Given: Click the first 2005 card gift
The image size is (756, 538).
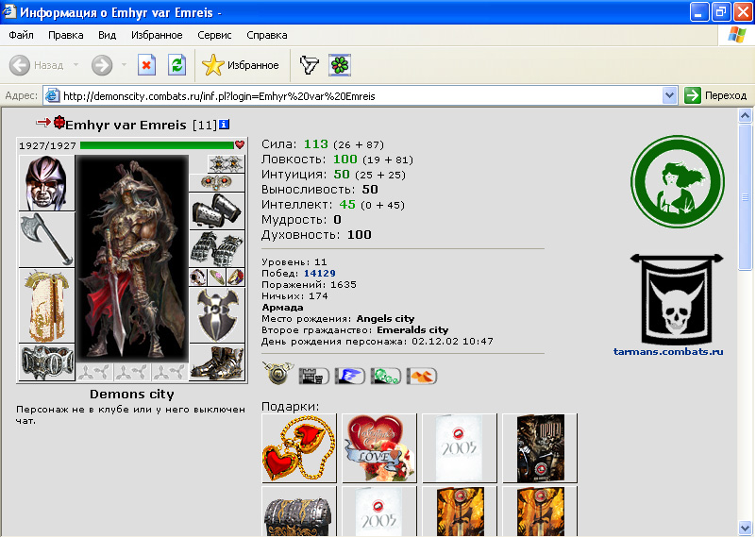Looking at the screenshot, I should point(460,447).
